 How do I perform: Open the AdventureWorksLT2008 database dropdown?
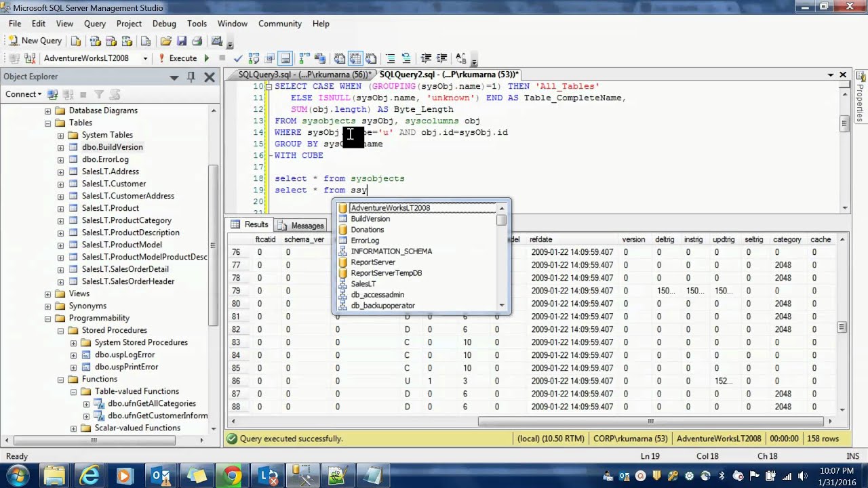145,58
